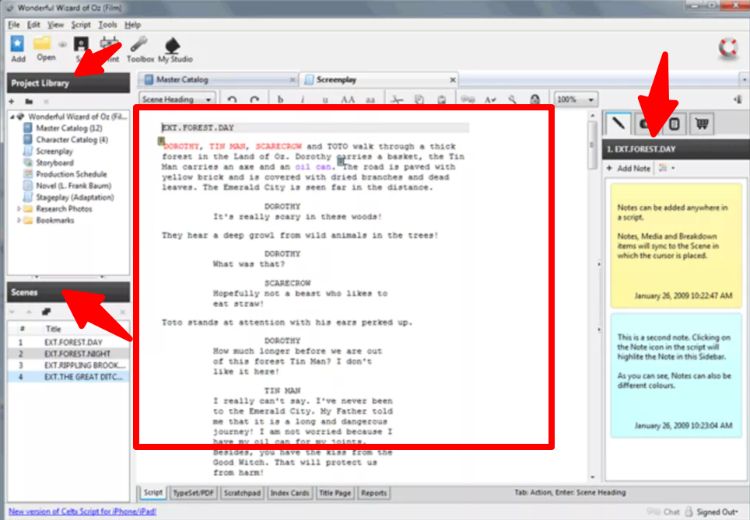Toggle italic formatting

[x=303, y=100]
